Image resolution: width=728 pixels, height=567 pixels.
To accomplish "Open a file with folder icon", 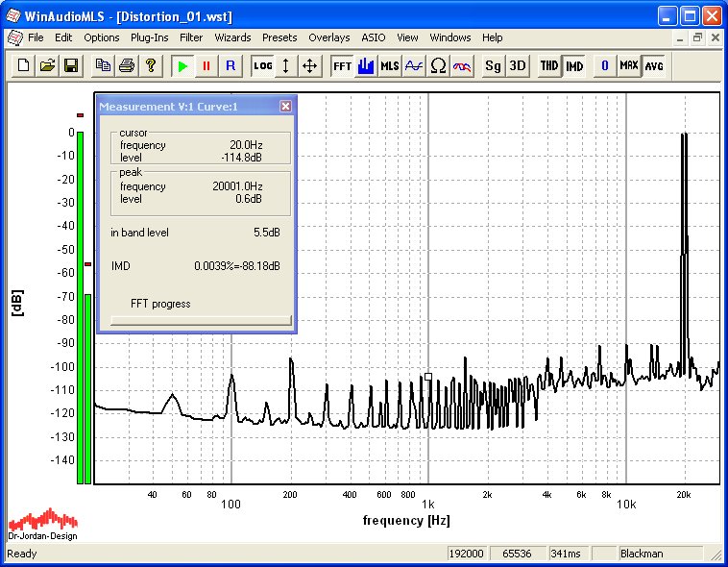I will point(47,66).
